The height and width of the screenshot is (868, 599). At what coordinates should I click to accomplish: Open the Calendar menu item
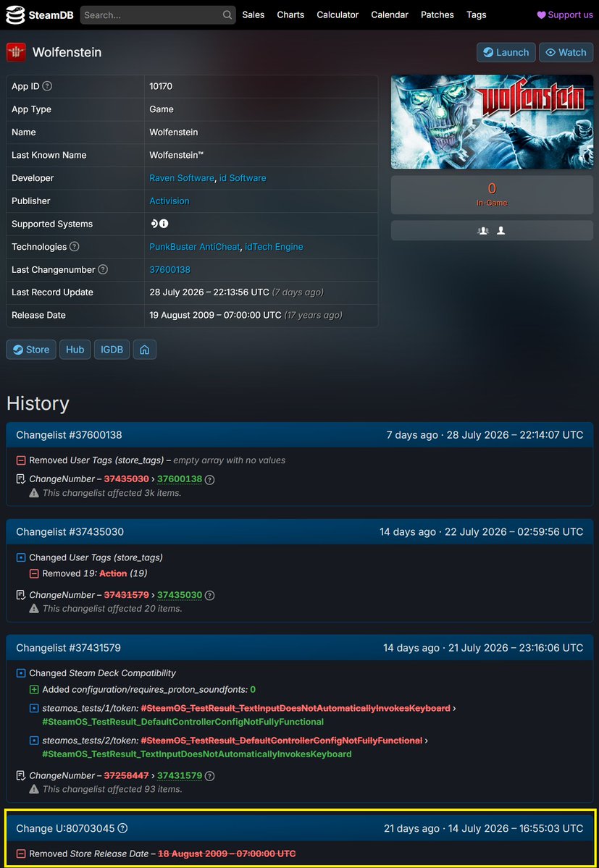tap(390, 15)
